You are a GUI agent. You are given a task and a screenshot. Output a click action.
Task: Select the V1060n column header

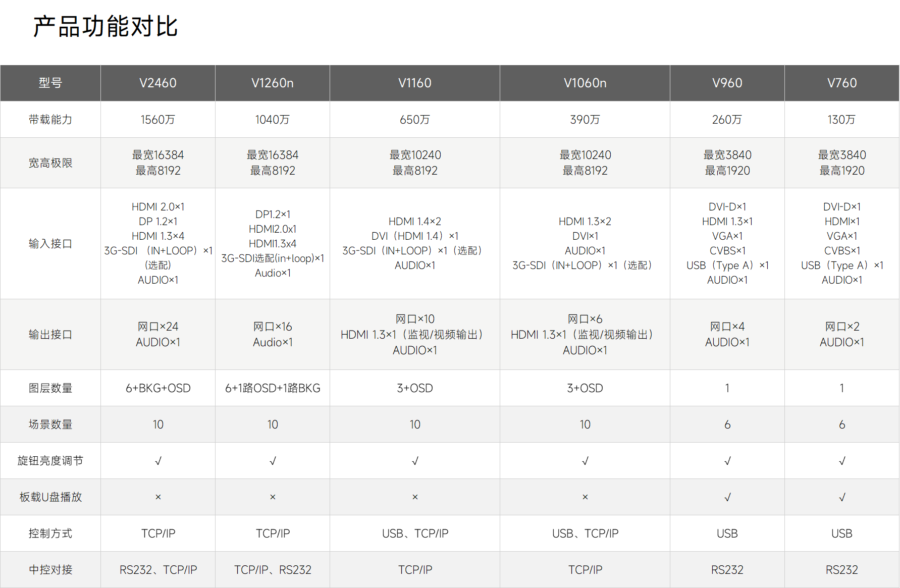click(585, 83)
